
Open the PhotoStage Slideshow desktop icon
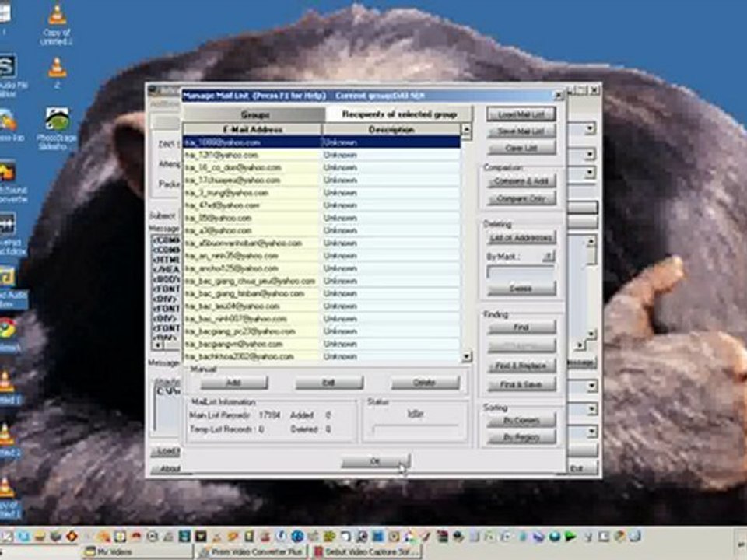pos(57,128)
